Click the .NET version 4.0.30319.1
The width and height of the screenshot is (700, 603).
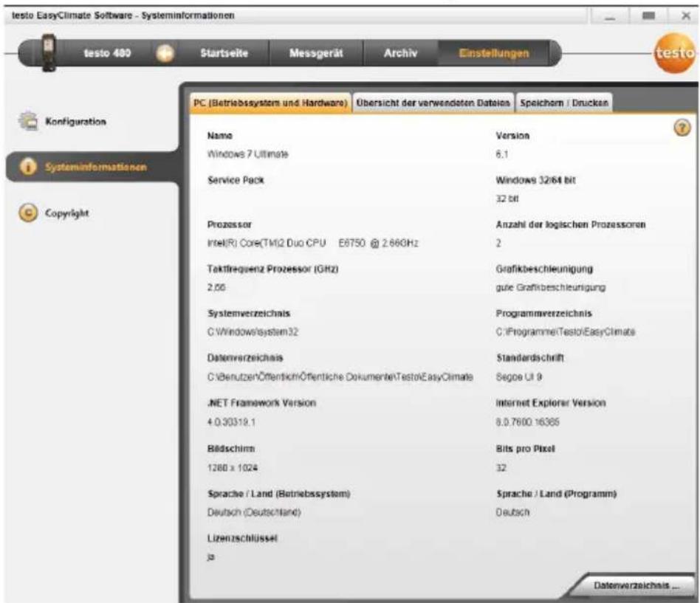click(231, 421)
